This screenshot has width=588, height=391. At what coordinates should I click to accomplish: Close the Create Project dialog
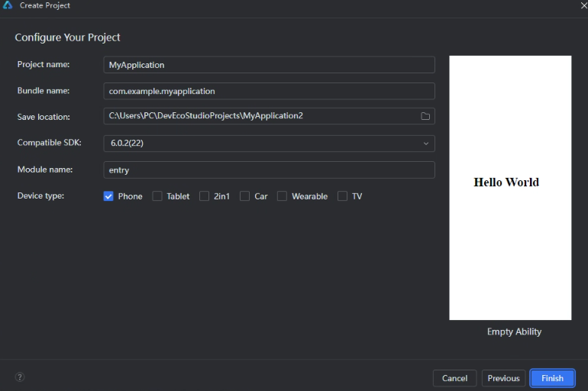[584, 5]
